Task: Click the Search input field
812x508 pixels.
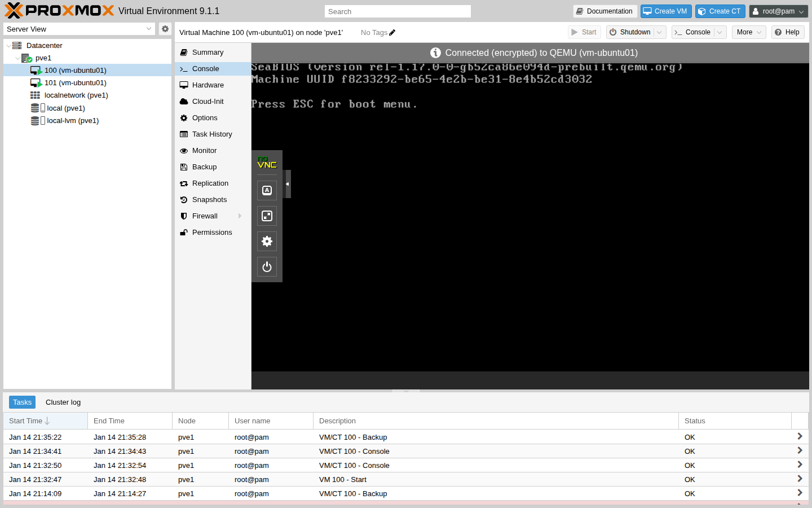Action: pyautogui.click(x=397, y=11)
